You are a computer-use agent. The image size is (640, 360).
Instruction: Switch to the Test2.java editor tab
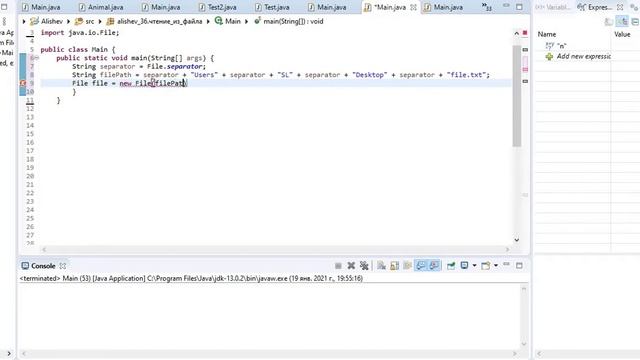pos(218,7)
